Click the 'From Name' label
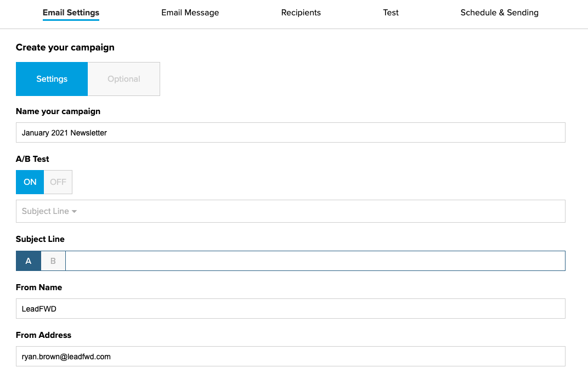 39,287
